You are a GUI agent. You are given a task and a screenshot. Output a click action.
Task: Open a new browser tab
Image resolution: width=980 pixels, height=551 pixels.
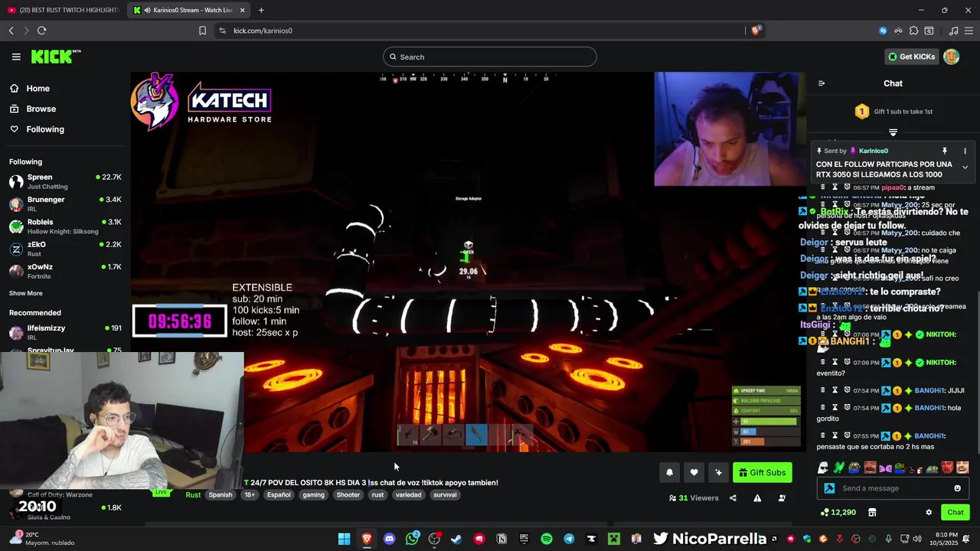point(261,10)
